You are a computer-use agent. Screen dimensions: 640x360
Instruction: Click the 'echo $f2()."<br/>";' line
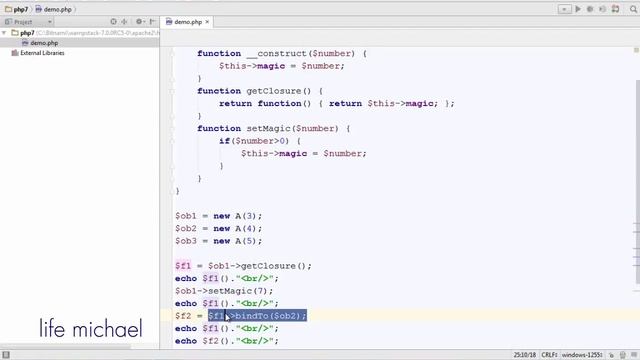pyautogui.click(x=227, y=341)
